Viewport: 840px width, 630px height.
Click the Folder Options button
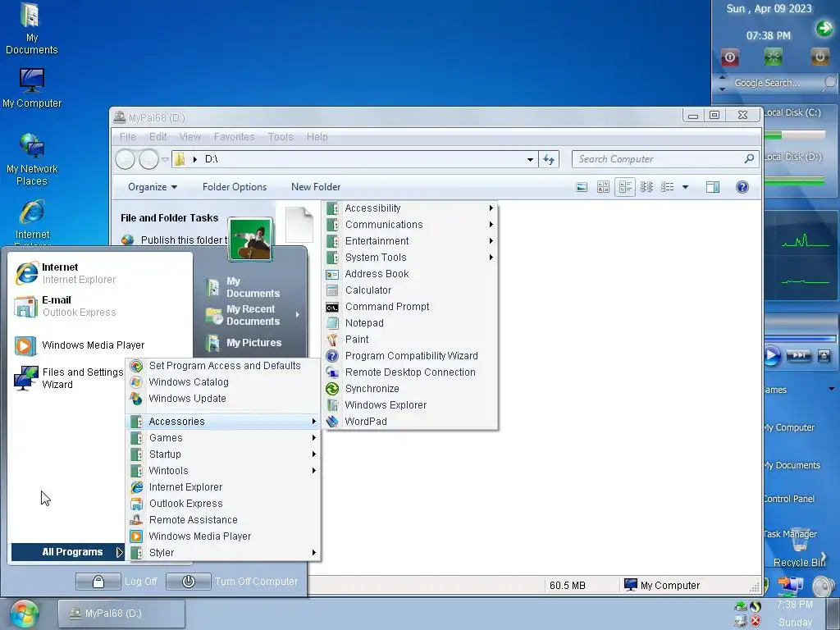pos(235,187)
